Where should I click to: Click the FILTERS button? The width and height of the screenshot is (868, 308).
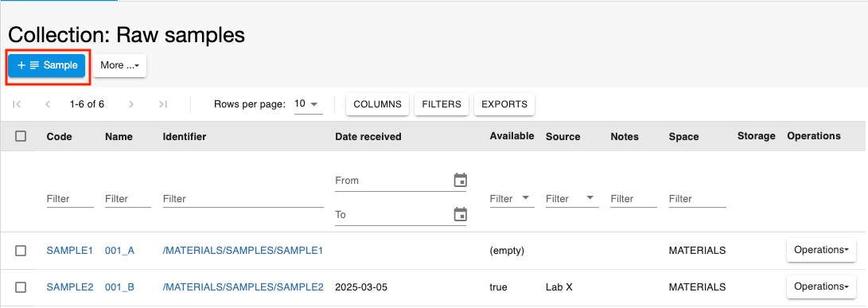[442, 104]
